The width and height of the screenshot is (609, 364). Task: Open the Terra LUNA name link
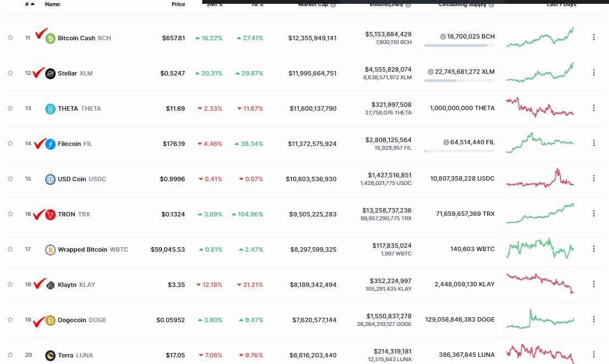click(x=75, y=355)
